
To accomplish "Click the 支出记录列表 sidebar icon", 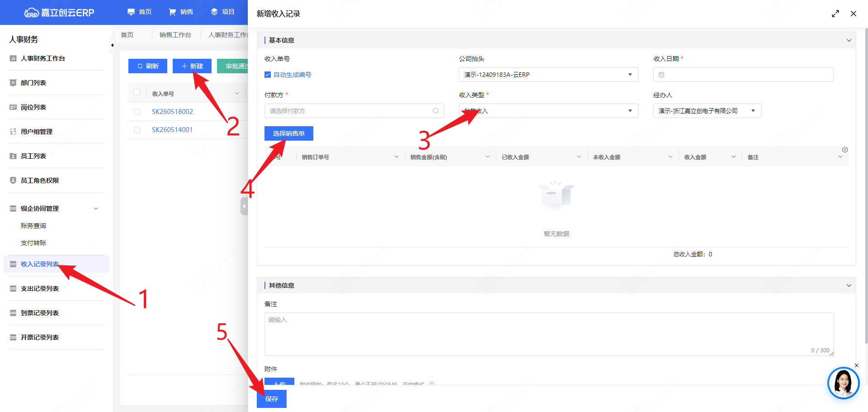I will click(13, 289).
